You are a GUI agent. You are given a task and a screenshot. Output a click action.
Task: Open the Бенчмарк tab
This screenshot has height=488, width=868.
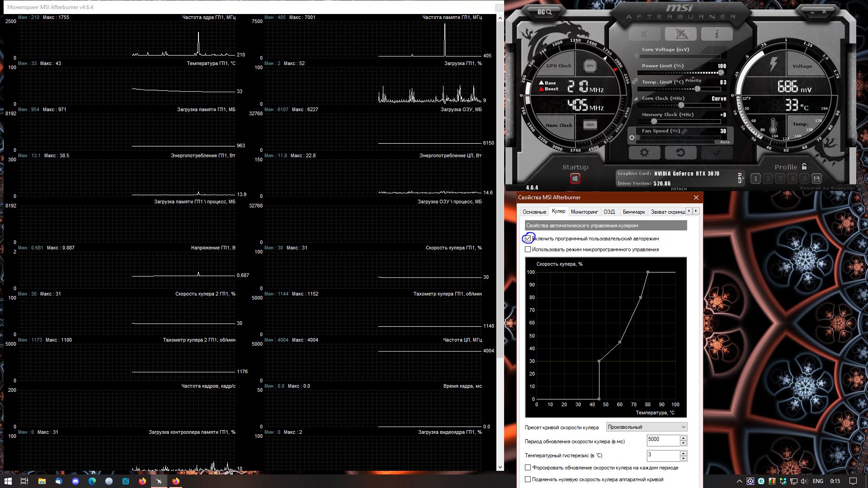tap(633, 211)
